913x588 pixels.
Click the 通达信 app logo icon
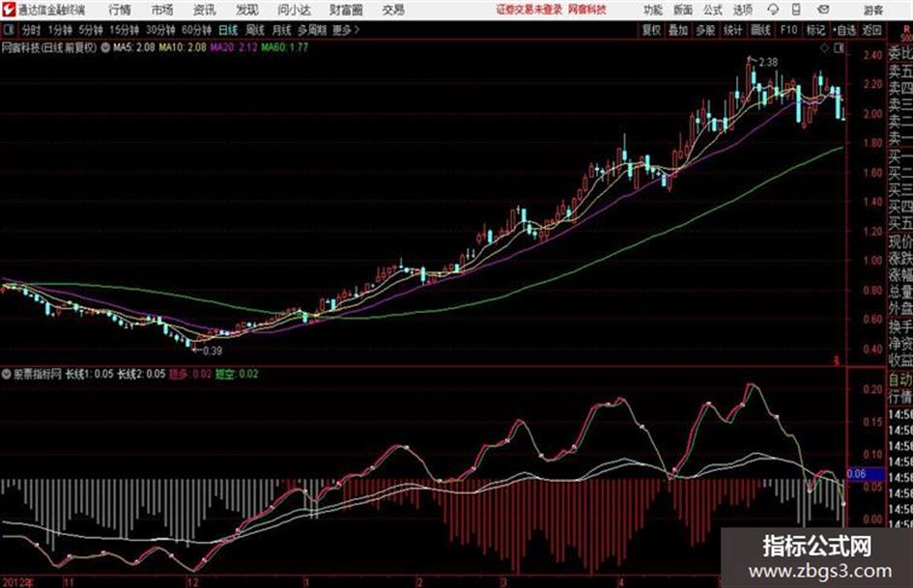9,10
